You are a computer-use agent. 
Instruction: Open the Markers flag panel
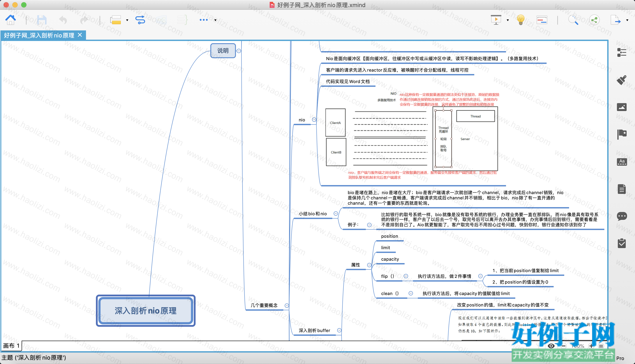pyautogui.click(x=622, y=134)
